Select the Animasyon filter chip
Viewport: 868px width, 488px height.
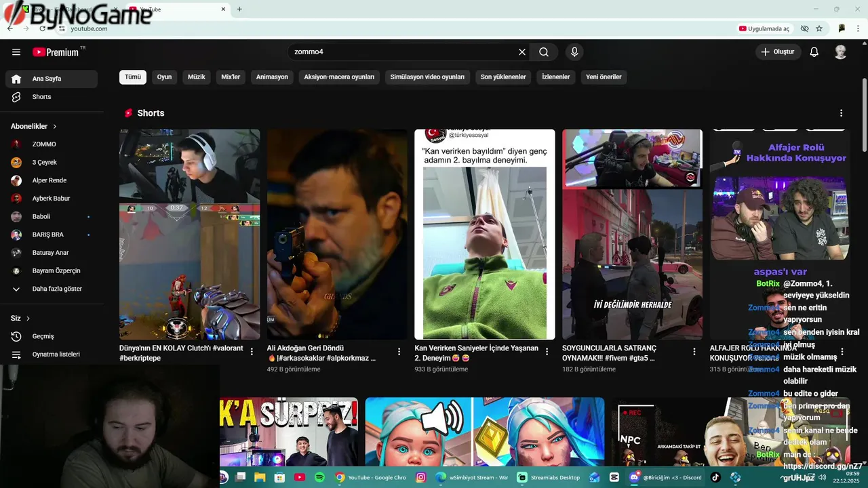272,77
